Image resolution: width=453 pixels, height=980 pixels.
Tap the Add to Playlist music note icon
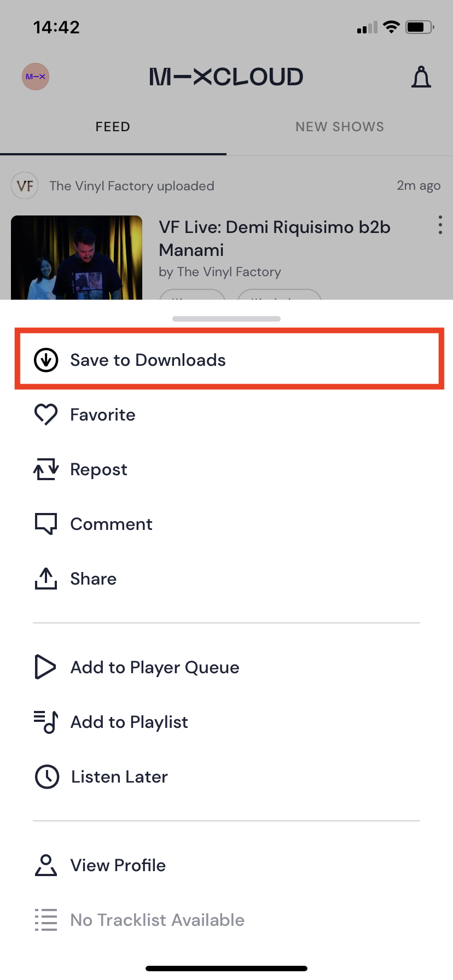pos(46,722)
